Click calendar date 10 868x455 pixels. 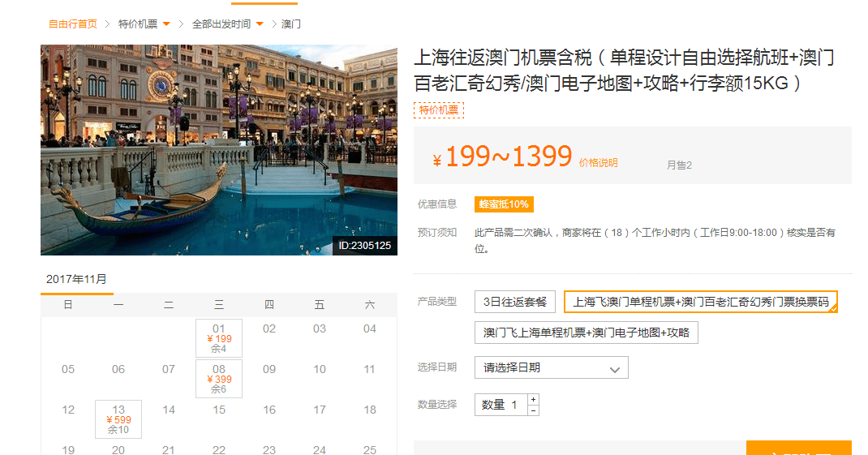(320, 369)
